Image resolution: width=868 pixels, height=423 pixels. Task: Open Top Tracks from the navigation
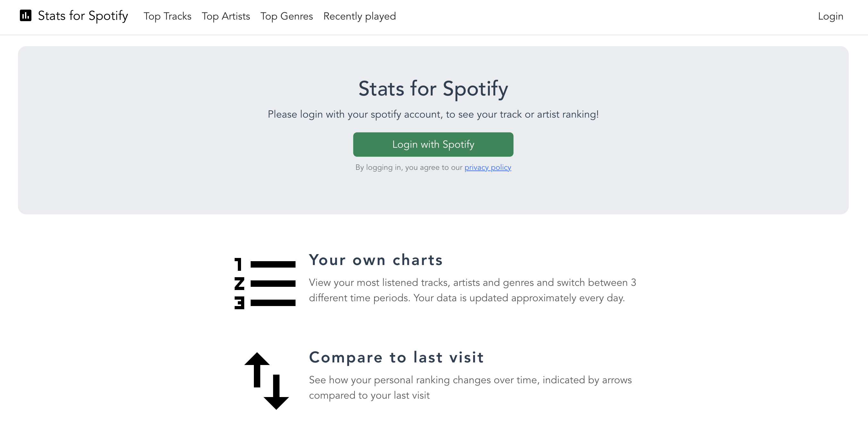pyautogui.click(x=167, y=16)
